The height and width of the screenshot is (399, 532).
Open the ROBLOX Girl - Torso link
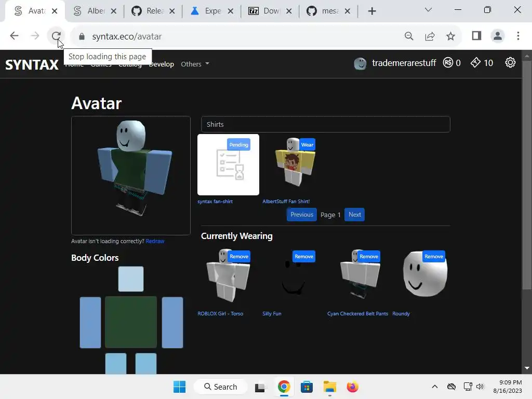click(x=220, y=313)
